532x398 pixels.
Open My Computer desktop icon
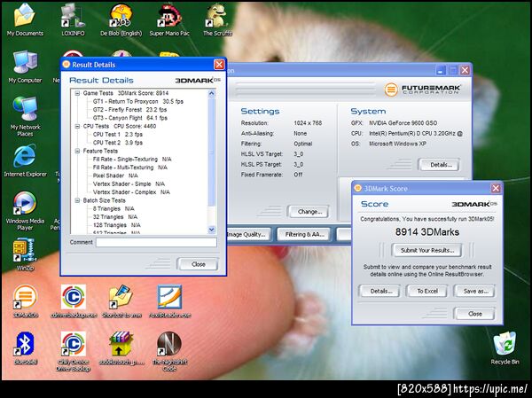coord(25,66)
